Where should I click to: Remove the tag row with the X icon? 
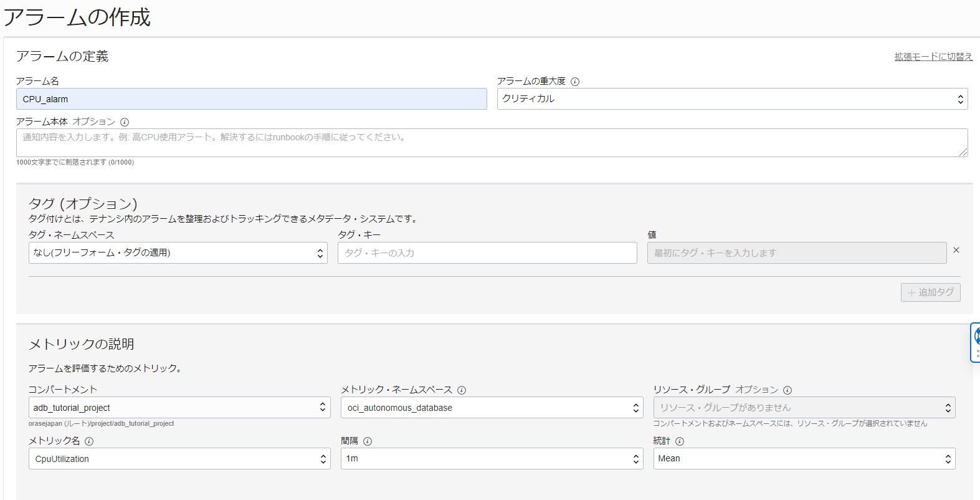(956, 250)
